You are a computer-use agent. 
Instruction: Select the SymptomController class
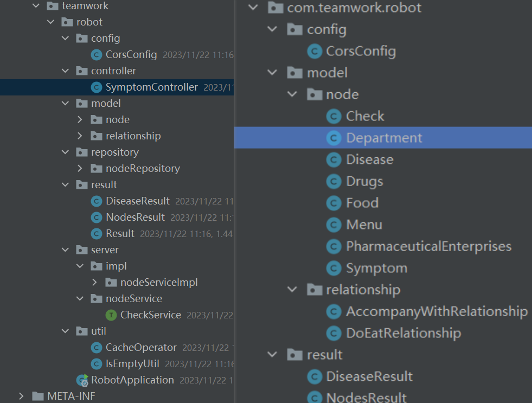[151, 87]
